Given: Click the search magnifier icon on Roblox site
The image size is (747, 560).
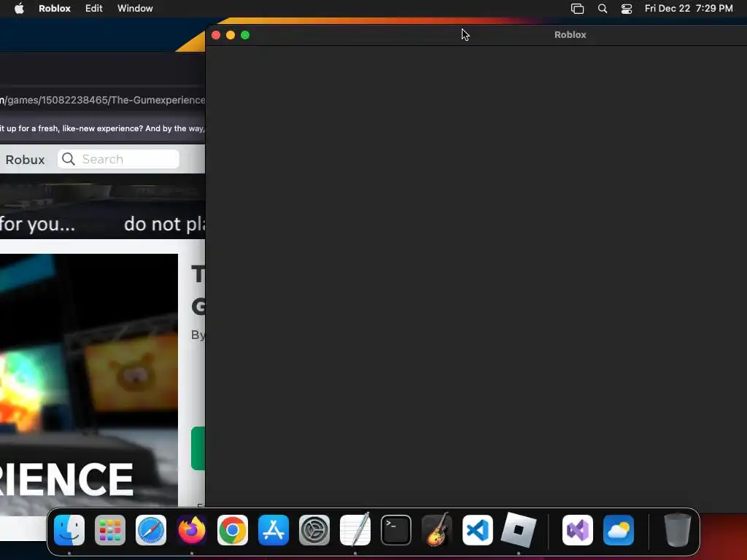Looking at the screenshot, I should tap(69, 159).
